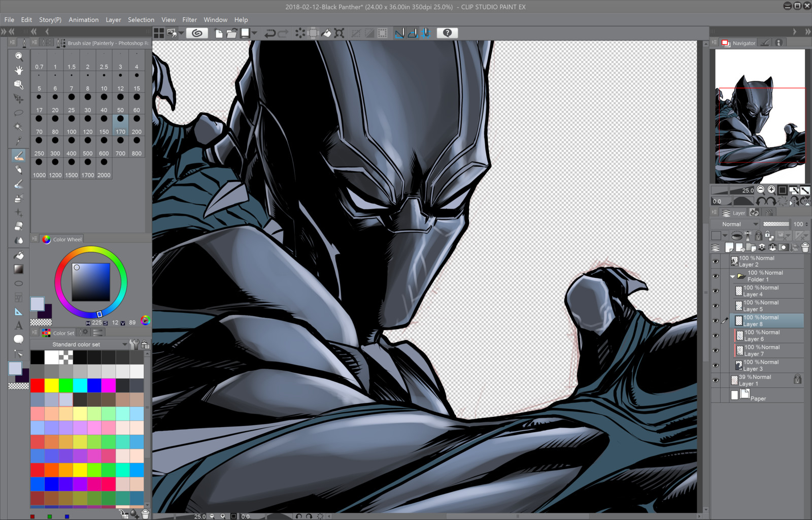Open the Window menu
This screenshot has width=812, height=520.
pos(216,20)
